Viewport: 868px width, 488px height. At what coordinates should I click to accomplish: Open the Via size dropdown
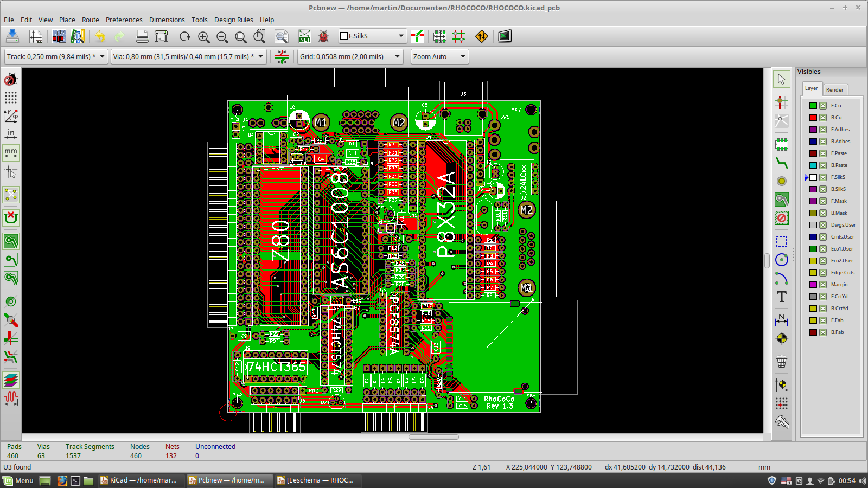189,56
